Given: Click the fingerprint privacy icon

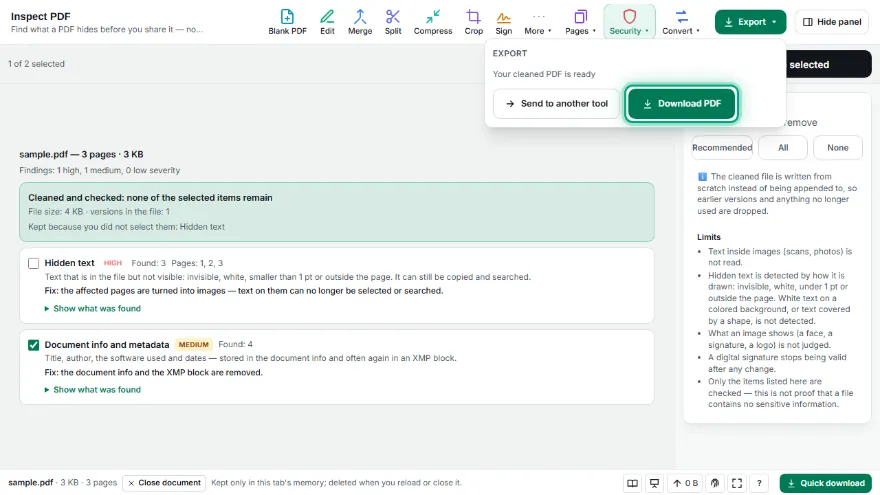Looking at the screenshot, I should pos(715,483).
